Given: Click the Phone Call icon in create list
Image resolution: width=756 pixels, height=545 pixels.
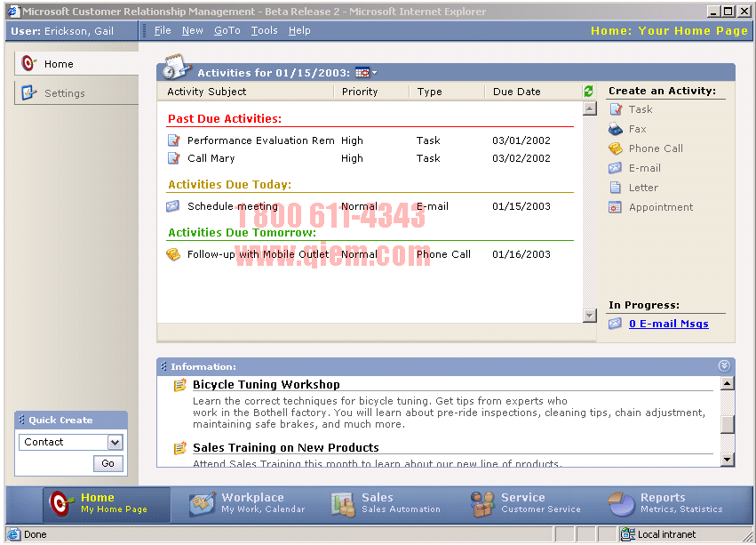Looking at the screenshot, I should coord(616,148).
